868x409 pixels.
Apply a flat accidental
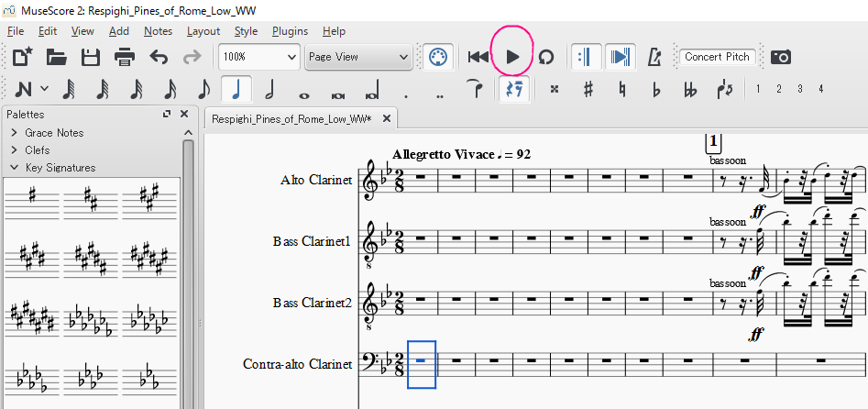[x=656, y=89]
